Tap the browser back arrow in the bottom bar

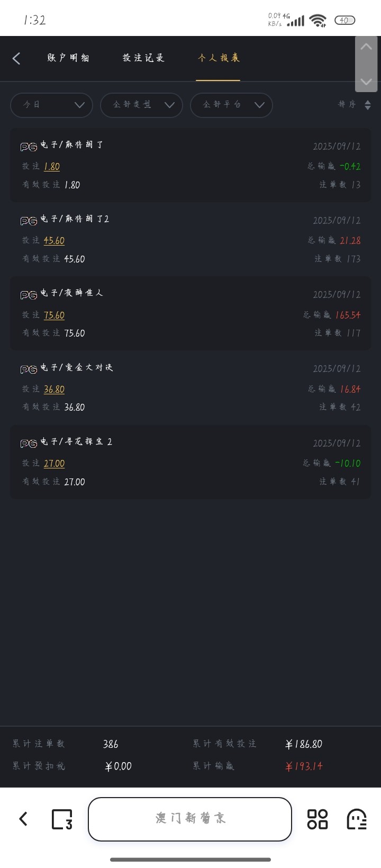23,819
